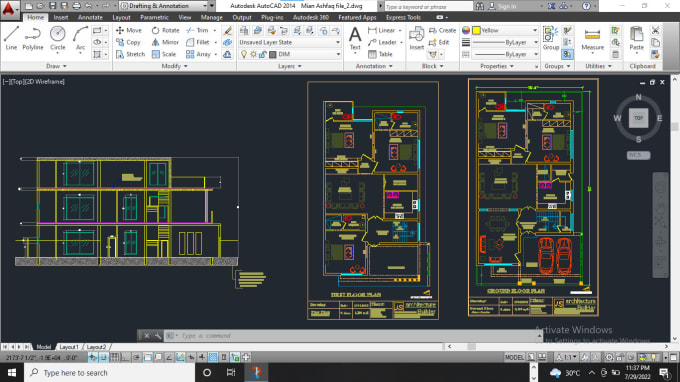Click the WCS coordinate system button
The height and width of the screenshot is (382, 680).
pos(638,155)
